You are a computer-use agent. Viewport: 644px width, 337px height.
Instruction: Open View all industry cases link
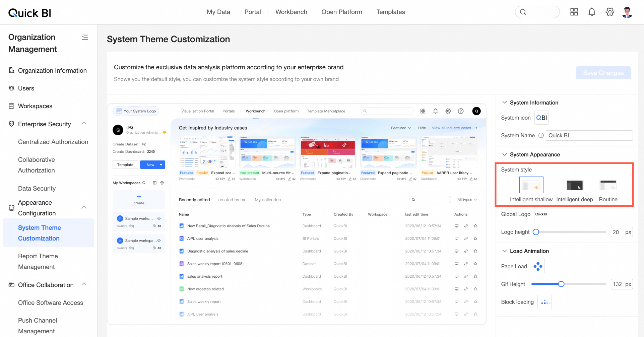point(454,128)
